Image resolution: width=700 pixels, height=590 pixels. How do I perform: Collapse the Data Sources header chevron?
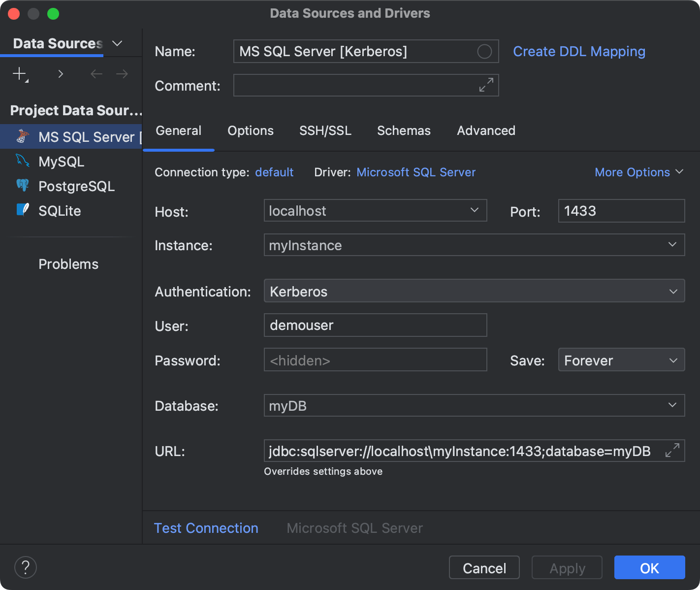coord(117,43)
